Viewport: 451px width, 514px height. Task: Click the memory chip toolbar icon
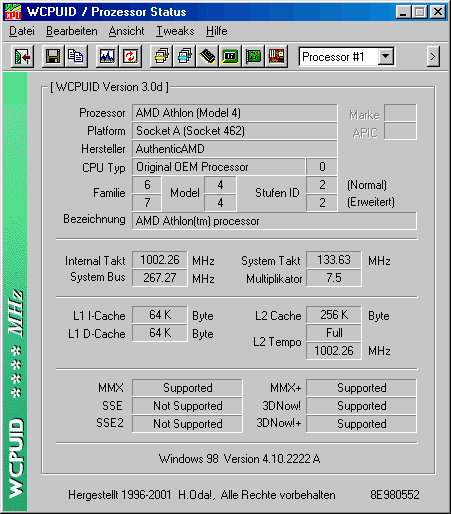tap(207, 57)
